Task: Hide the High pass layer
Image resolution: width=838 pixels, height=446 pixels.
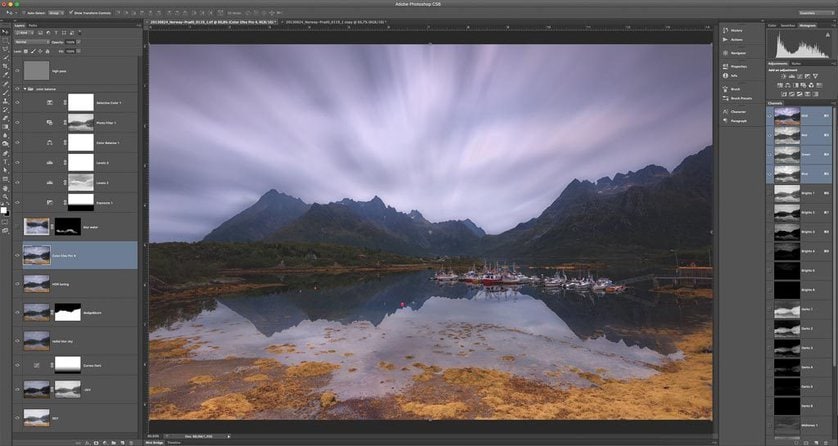Action: point(18,71)
